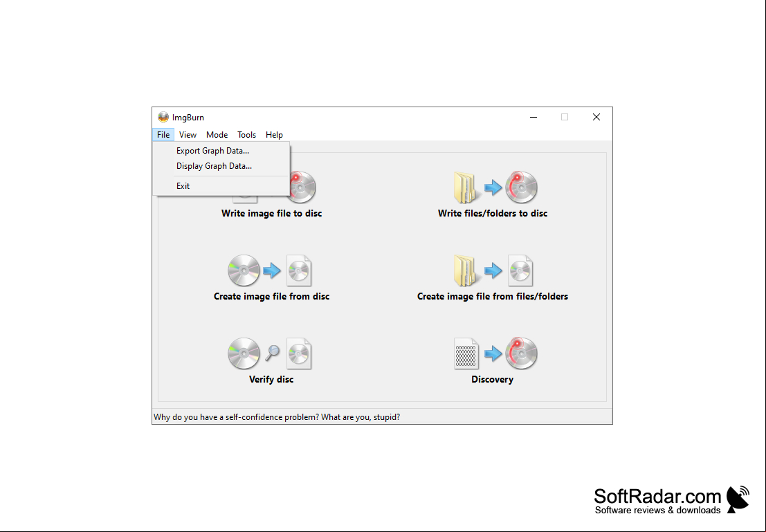Select Exit in the File menu
Image resolution: width=766 pixels, height=532 pixels.
221,186
